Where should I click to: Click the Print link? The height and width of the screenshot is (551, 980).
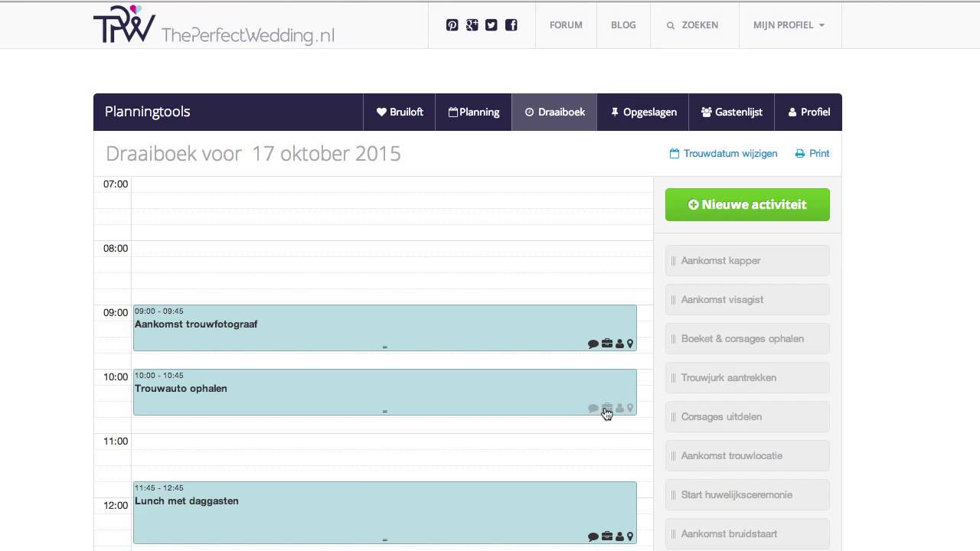click(812, 154)
